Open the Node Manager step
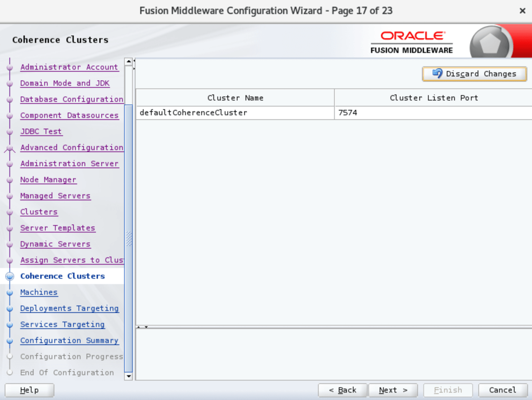 tap(48, 180)
